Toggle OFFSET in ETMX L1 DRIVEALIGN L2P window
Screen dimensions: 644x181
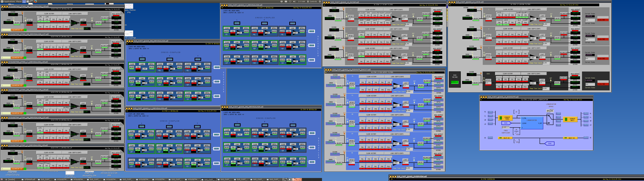coord(30,76)
